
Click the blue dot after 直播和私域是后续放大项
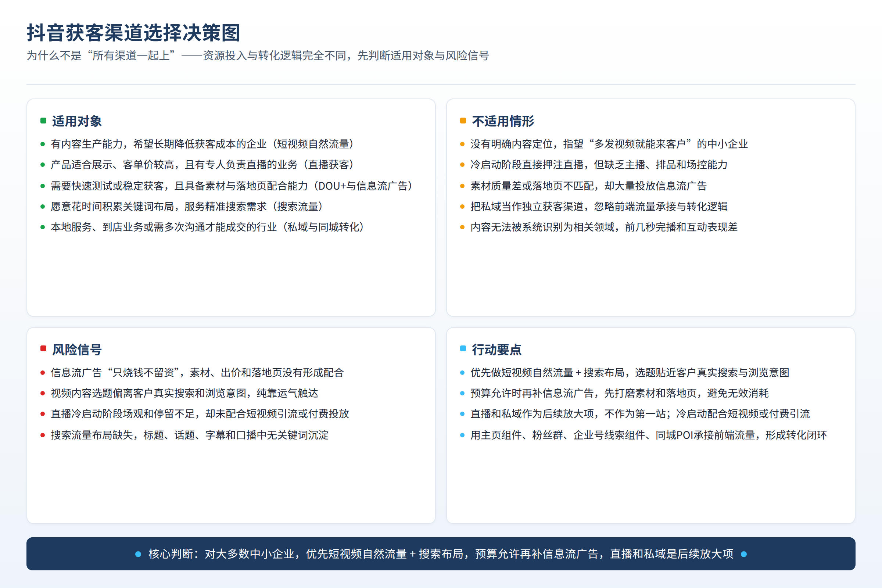(744, 554)
